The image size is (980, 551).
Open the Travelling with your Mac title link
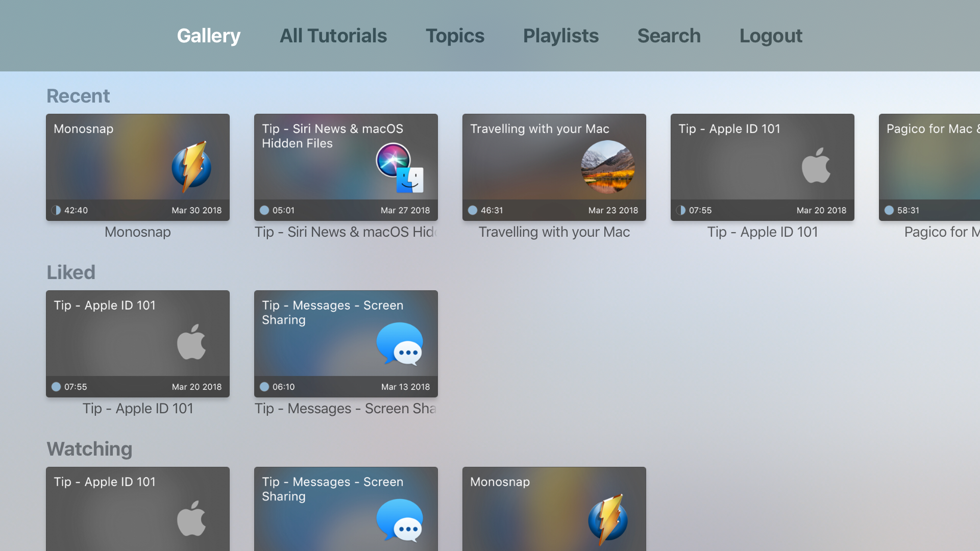[554, 232]
